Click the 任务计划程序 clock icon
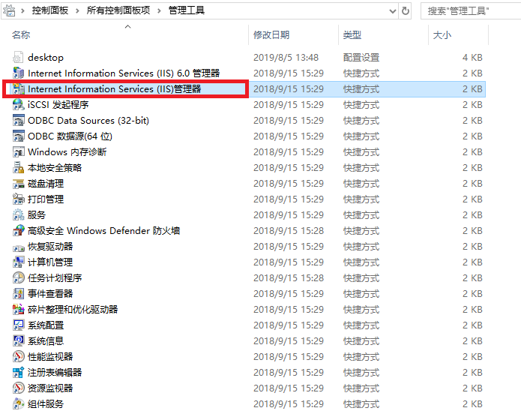The height and width of the screenshot is (420, 521). [x=18, y=278]
